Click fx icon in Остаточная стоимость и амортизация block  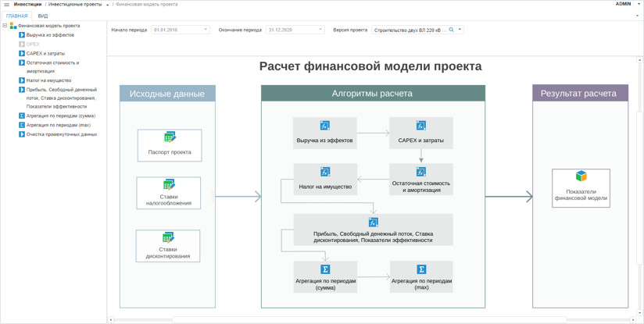(421, 172)
